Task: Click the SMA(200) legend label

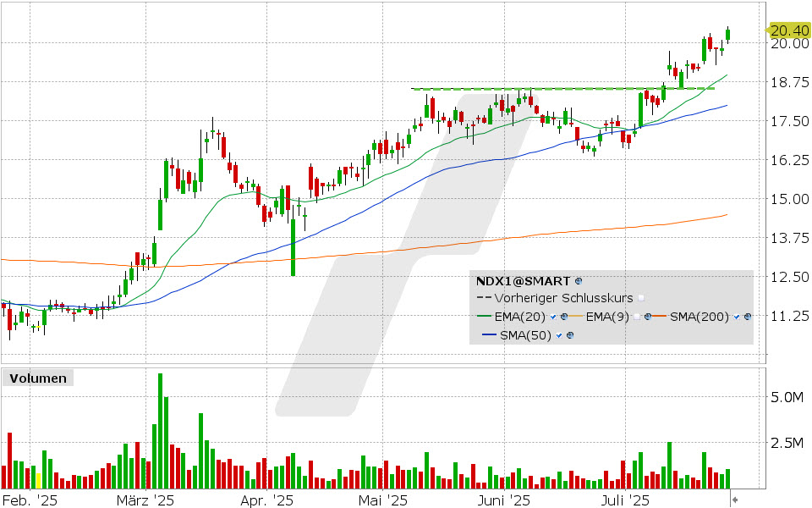Action: [700, 317]
